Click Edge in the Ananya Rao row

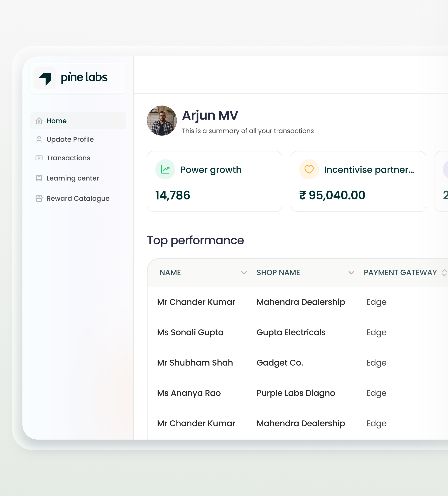[376, 393]
